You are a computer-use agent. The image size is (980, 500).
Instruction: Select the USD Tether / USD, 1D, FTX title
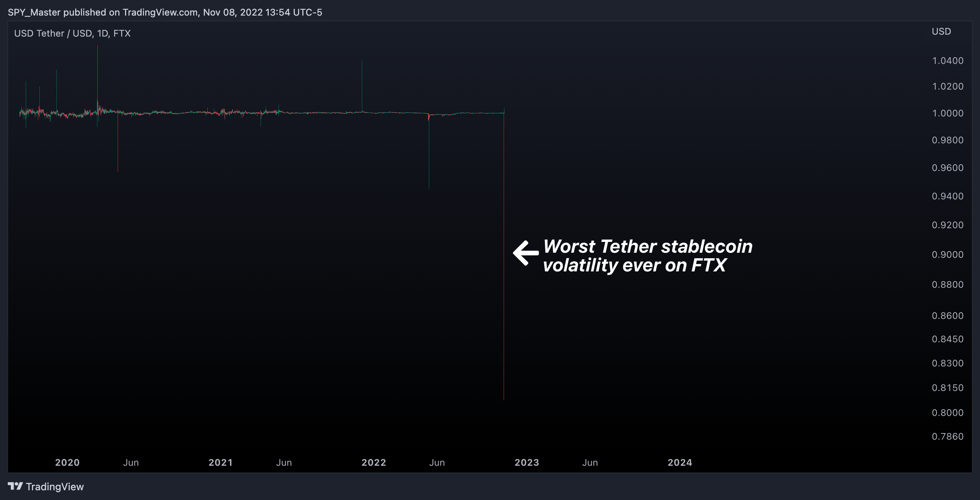tap(72, 33)
